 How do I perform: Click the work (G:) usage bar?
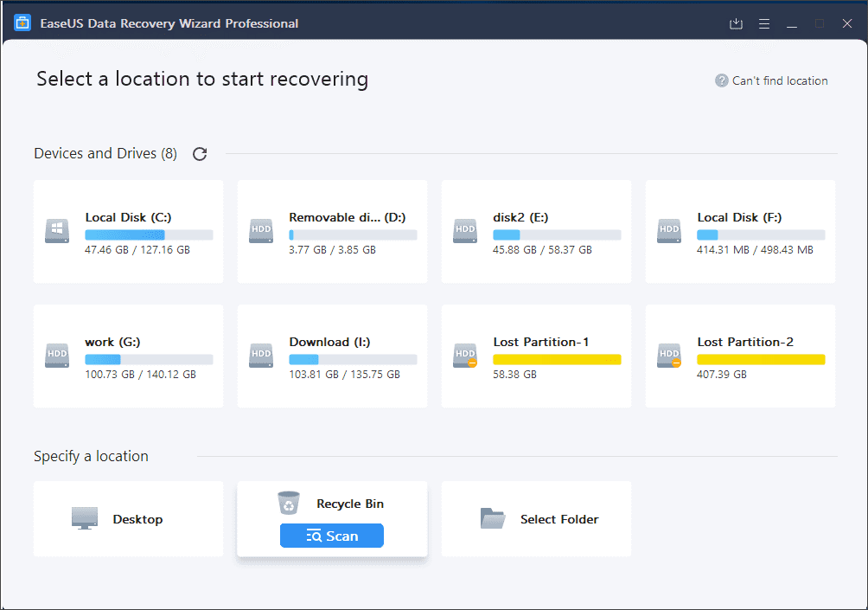coord(149,360)
